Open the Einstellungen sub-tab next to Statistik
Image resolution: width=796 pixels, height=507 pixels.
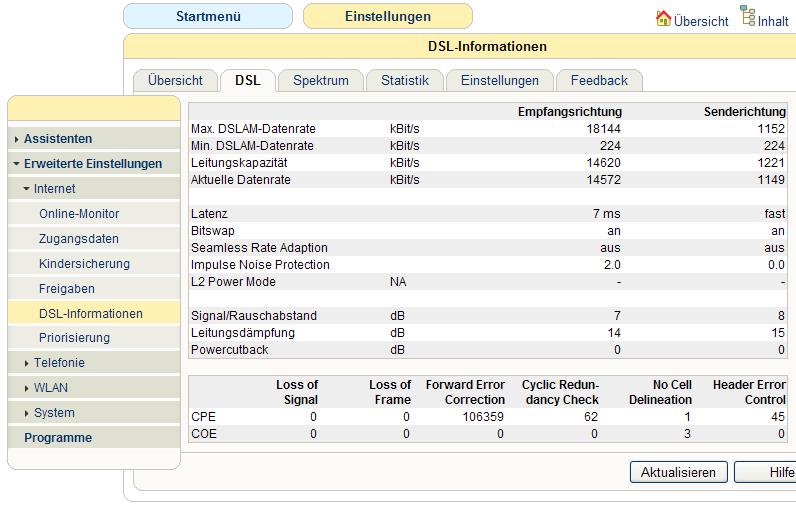(500, 81)
